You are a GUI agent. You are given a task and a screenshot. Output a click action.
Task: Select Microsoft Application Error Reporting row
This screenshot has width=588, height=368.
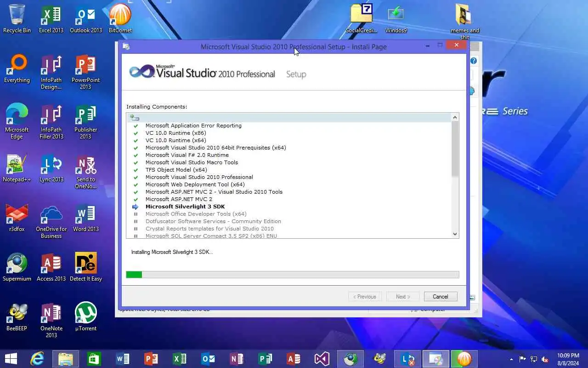193,126
